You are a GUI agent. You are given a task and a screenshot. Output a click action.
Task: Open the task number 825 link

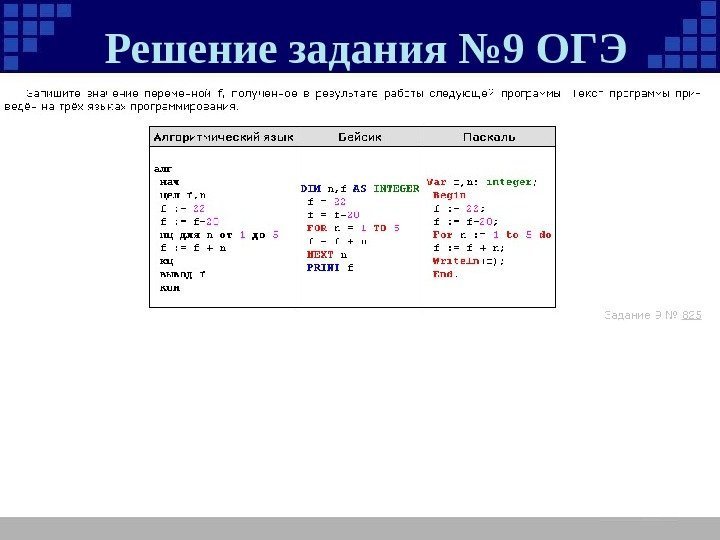[x=692, y=315]
